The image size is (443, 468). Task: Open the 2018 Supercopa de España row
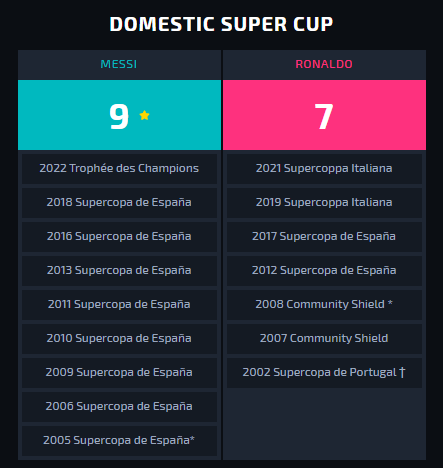click(x=119, y=203)
